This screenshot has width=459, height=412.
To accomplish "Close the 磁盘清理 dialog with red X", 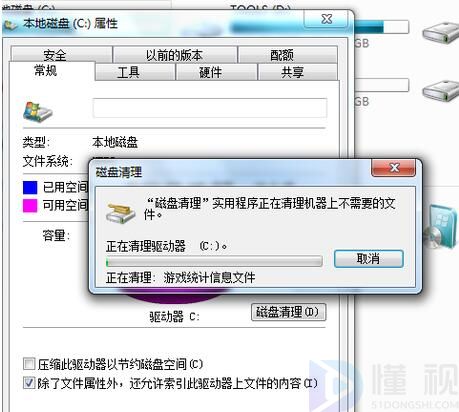I will pyautogui.click(x=393, y=167).
